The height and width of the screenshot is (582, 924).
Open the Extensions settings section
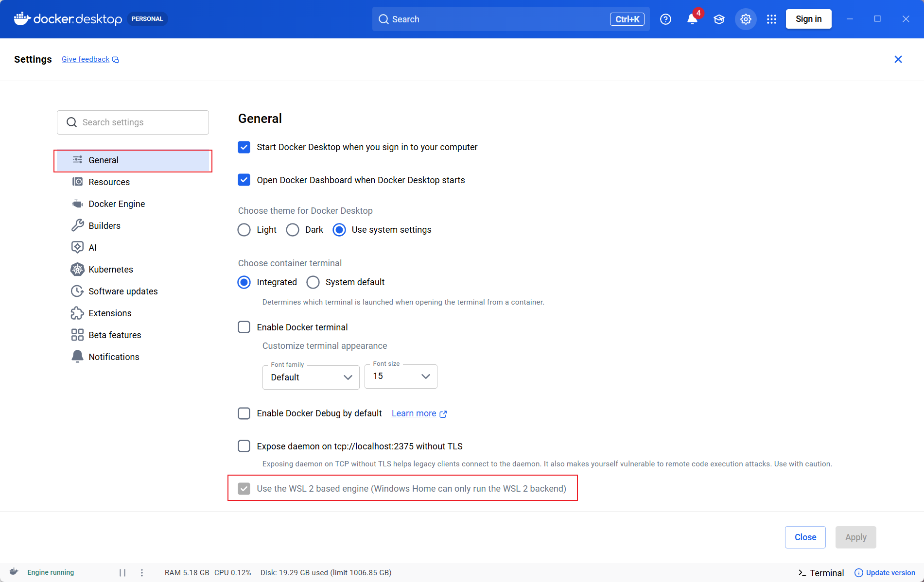133,313
